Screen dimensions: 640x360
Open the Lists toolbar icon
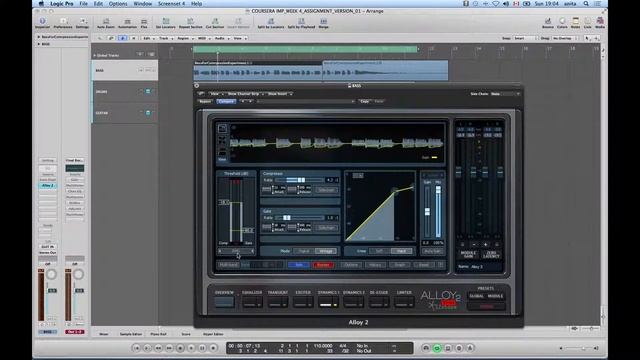click(x=587, y=22)
